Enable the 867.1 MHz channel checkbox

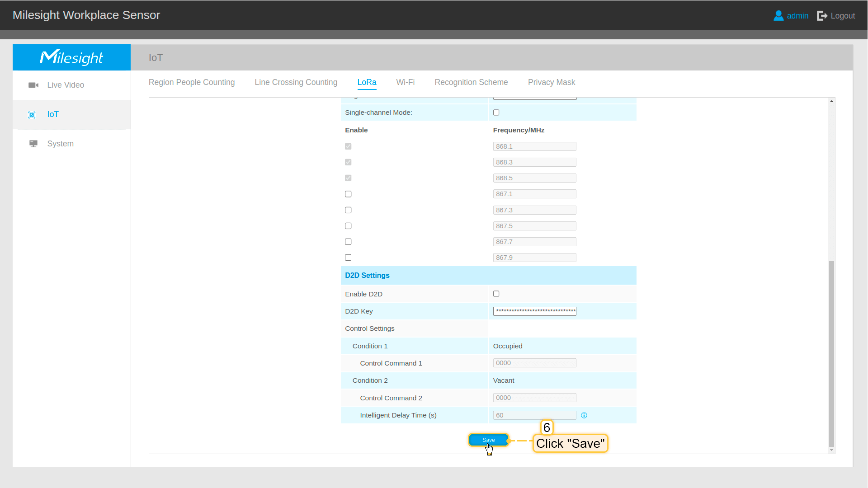[348, 194]
